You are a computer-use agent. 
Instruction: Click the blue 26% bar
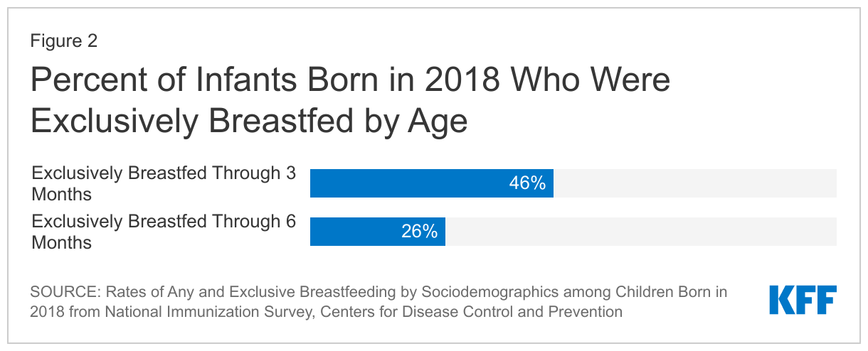coord(378,232)
